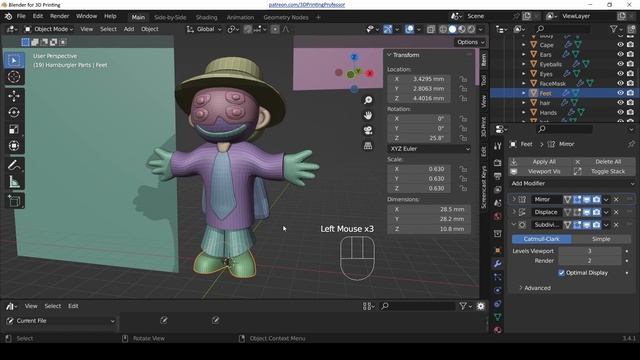Click the Levels Viewport value slider

pos(589,251)
